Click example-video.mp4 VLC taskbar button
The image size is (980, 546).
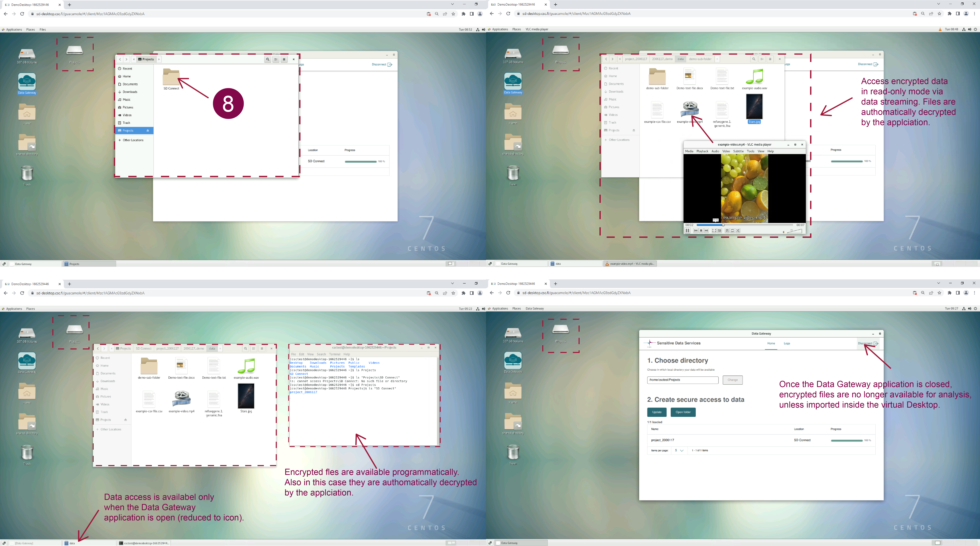pyautogui.click(x=630, y=264)
